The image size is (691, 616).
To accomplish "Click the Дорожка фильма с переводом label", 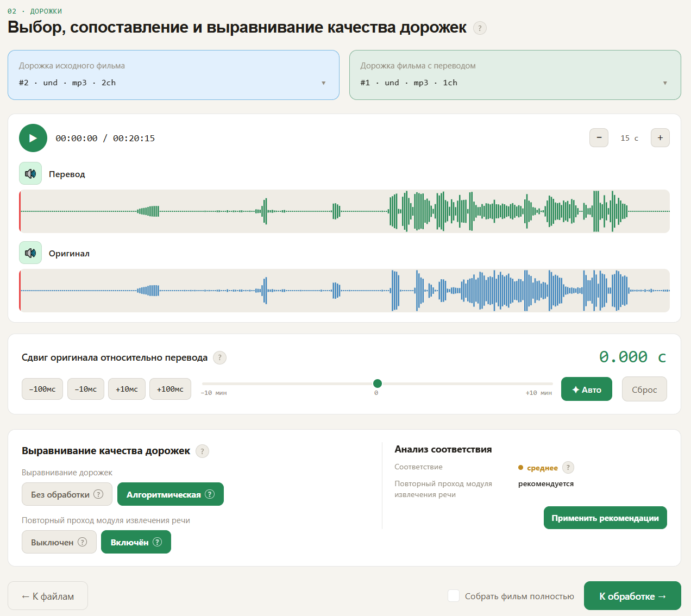I will pos(418,66).
